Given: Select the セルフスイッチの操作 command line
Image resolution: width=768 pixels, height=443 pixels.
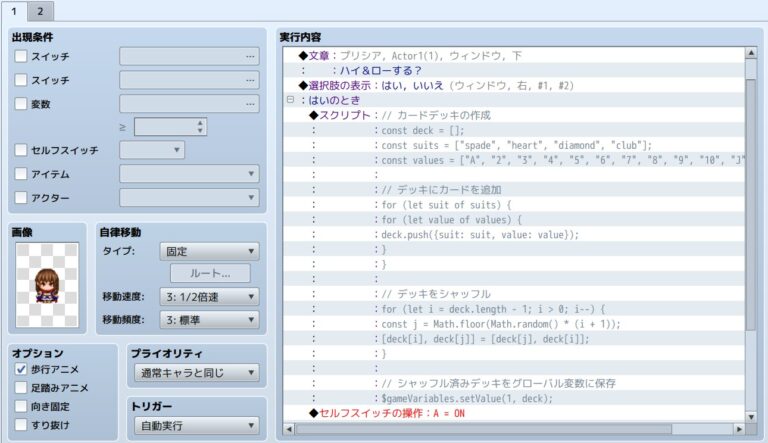Looking at the screenshot, I should (400, 412).
